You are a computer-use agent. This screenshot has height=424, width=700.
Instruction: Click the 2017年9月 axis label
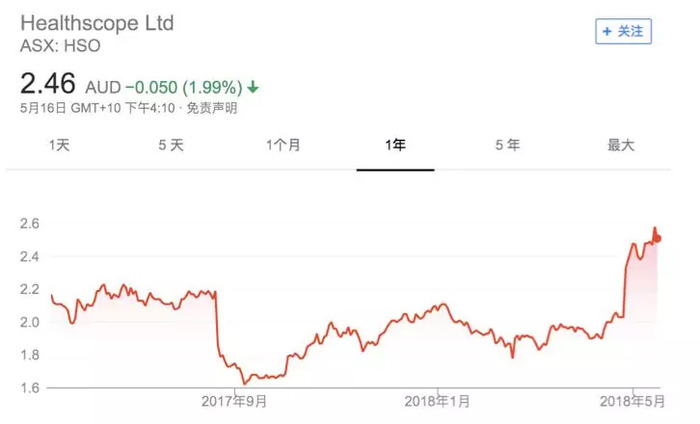coord(234,401)
